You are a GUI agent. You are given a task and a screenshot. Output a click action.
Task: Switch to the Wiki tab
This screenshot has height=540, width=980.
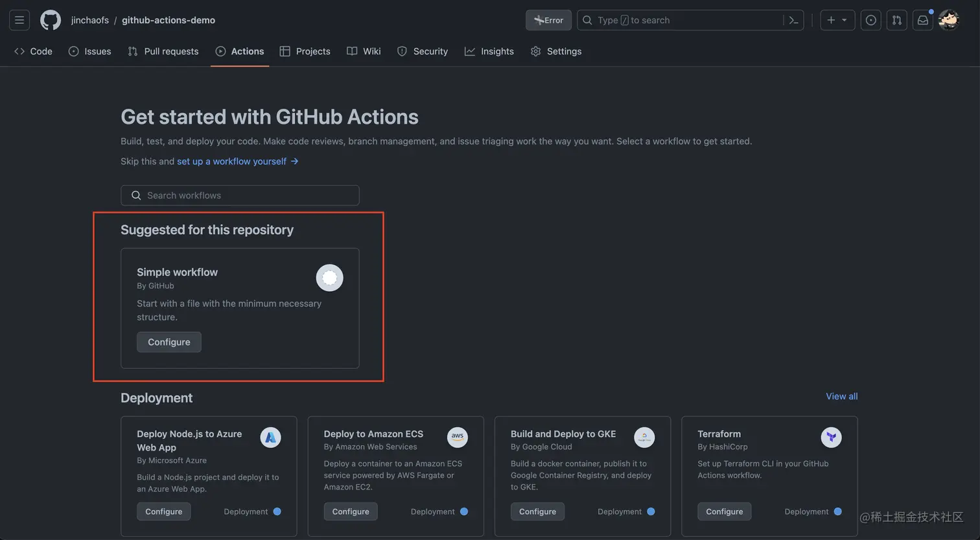click(x=364, y=51)
